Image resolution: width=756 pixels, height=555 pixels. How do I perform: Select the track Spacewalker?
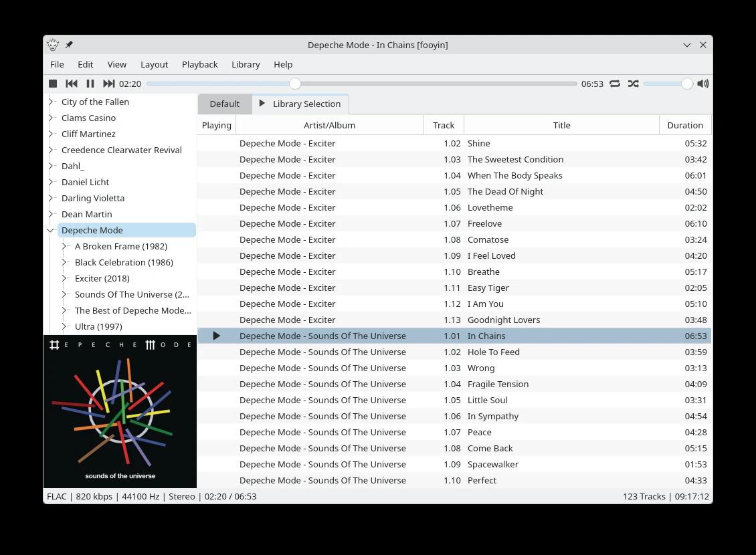click(454, 465)
